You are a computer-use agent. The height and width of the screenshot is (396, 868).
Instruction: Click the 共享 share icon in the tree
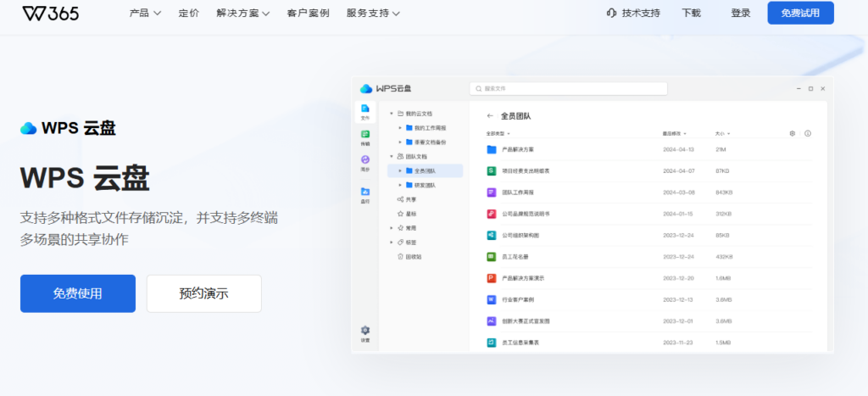click(400, 199)
